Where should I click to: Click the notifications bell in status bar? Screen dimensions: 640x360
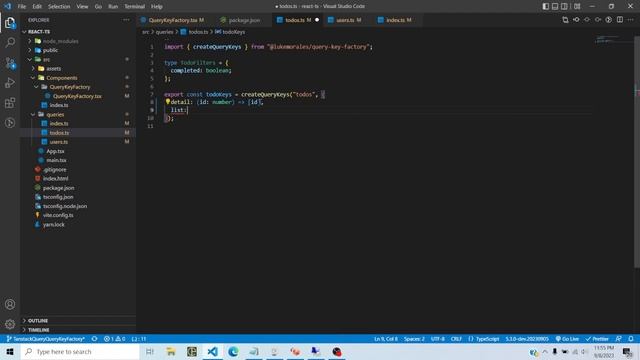tap(631, 339)
